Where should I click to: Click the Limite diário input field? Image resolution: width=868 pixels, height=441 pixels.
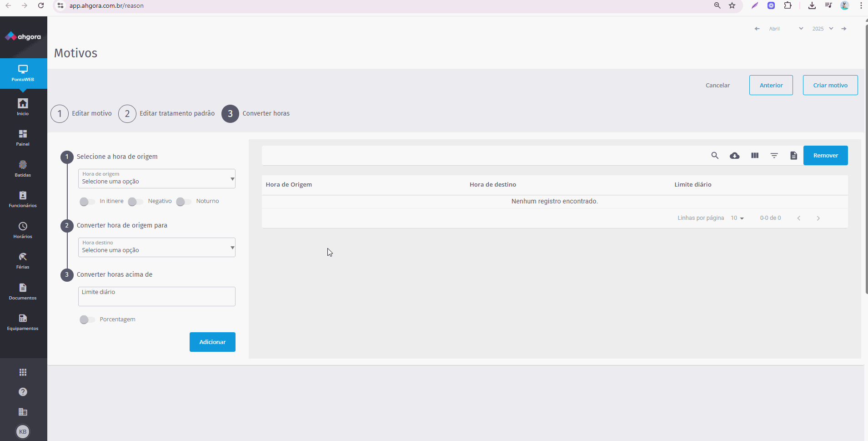pyautogui.click(x=157, y=296)
